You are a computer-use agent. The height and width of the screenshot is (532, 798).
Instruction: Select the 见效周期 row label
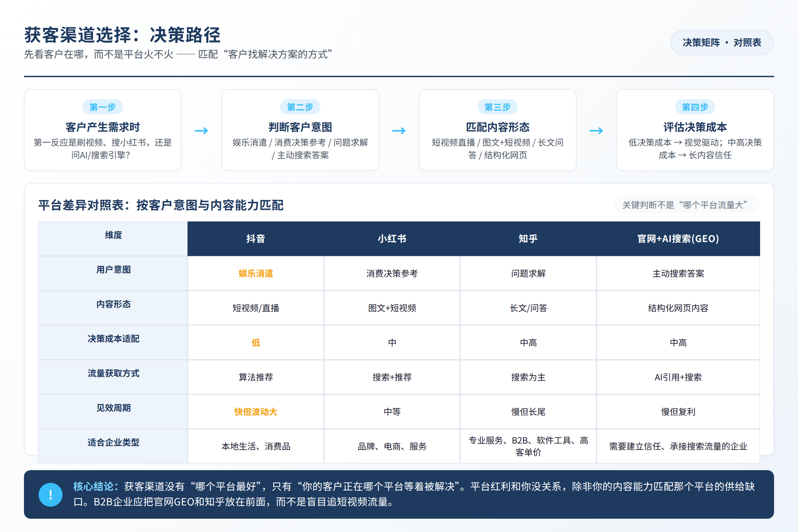[x=113, y=408]
